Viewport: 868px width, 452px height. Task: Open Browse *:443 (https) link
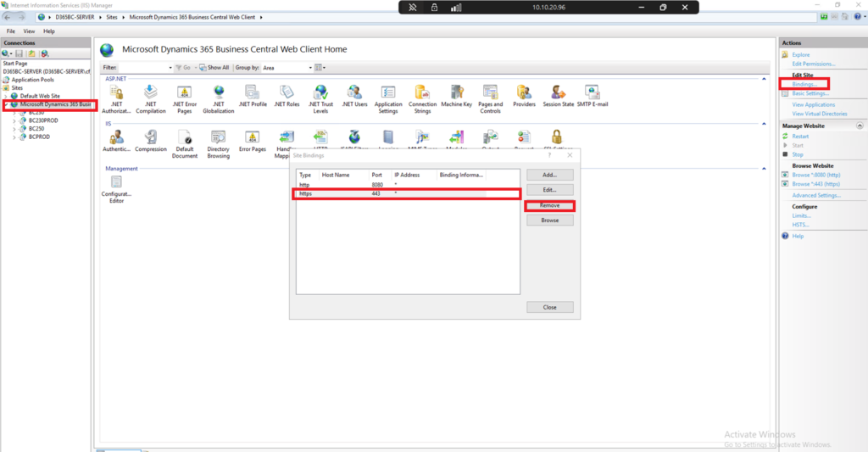816,184
